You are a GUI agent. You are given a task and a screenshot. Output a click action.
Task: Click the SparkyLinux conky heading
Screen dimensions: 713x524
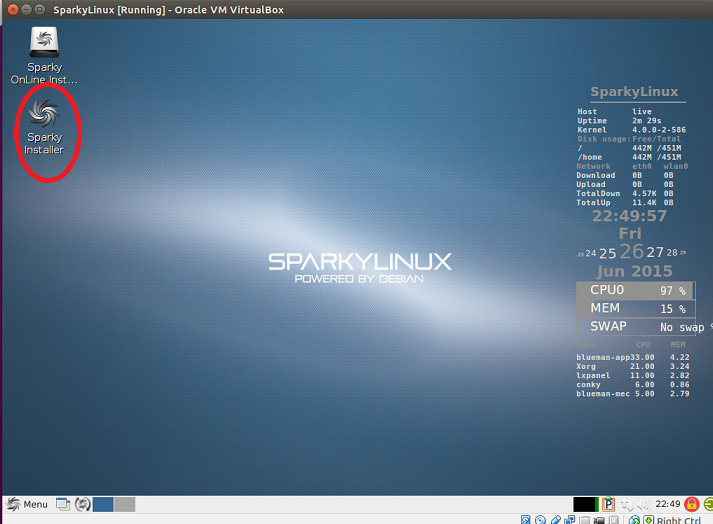[x=634, y=91]
